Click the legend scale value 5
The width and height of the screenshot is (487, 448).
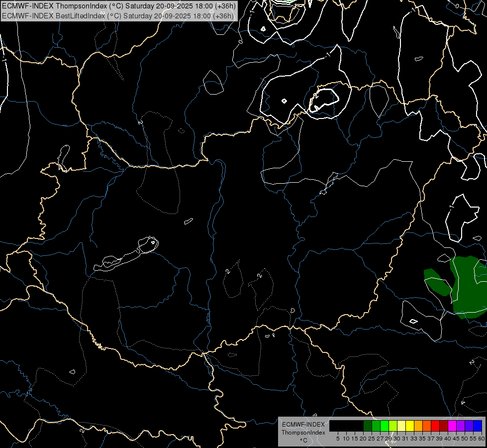click(338, 439)
